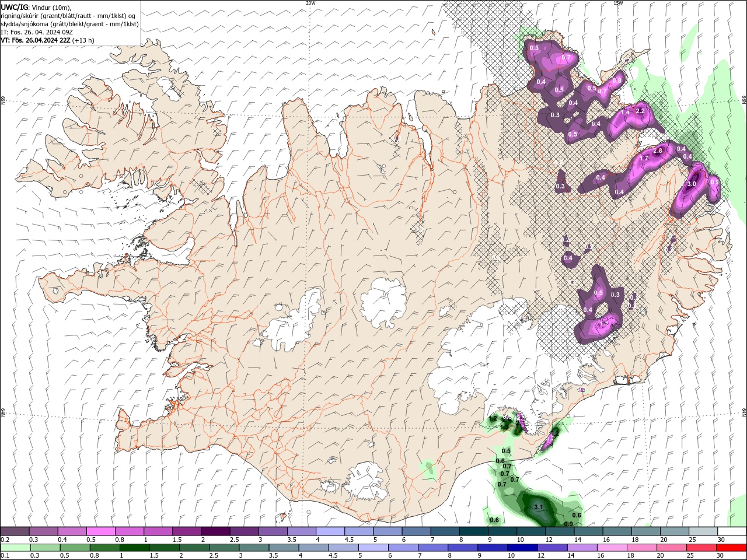Click the 20W longitude label
This screenshot has width=747, height=560.
(x=310, y=3)
